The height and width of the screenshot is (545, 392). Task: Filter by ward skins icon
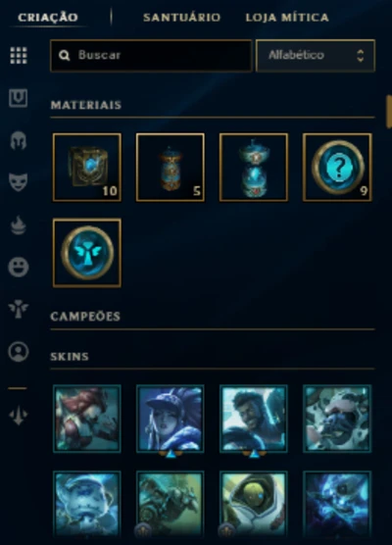pyautogui.click(x=19, y=309)
